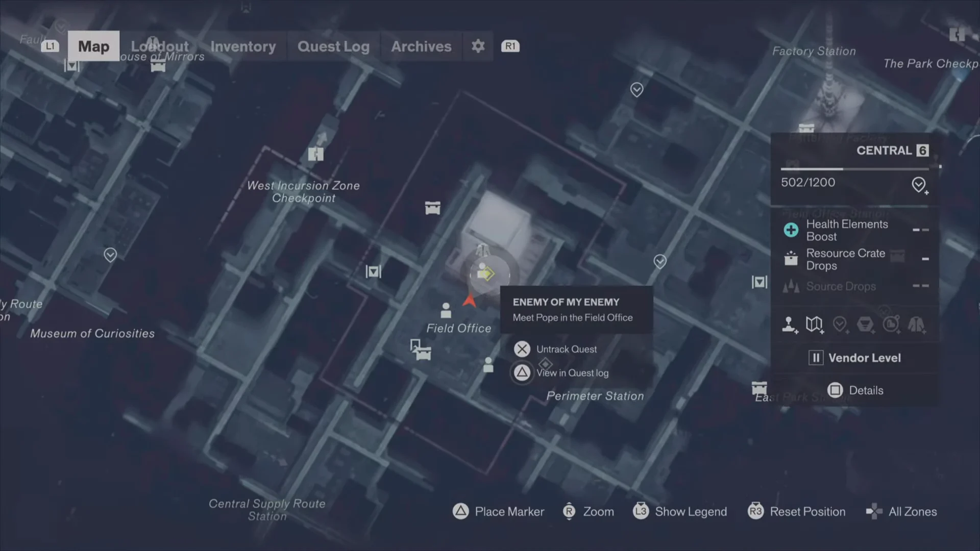
Task: Go to the Quest Log tab
Action: tap(333, 46)
